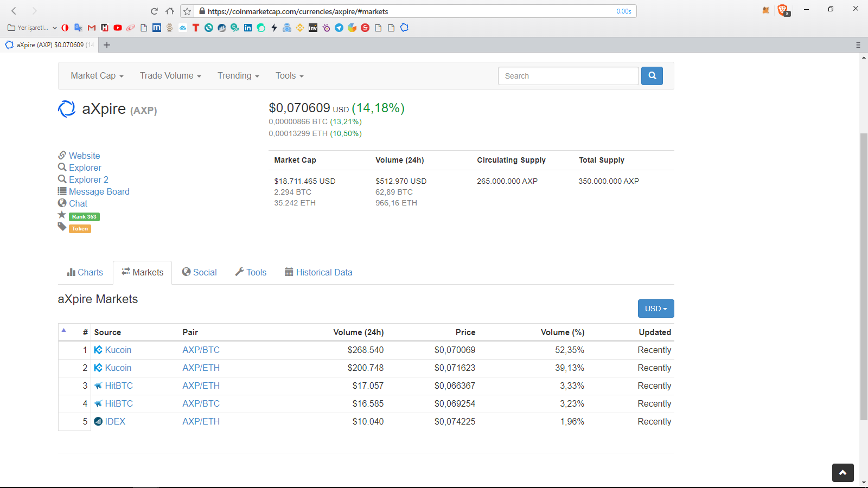This screenshot has height=488, width=868.
Task: Open the LinkedIn bookmark icon
Action: 248,28
